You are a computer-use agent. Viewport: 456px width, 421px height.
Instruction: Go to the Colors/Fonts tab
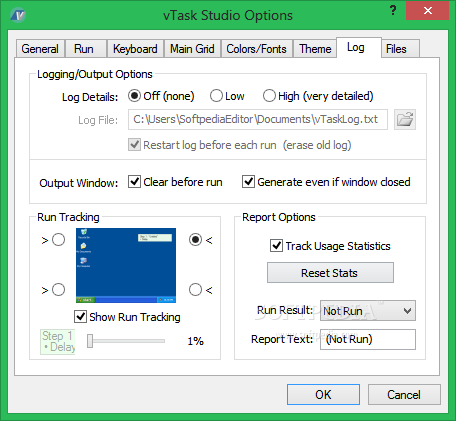pyautogui.click(x=256, y=49)
